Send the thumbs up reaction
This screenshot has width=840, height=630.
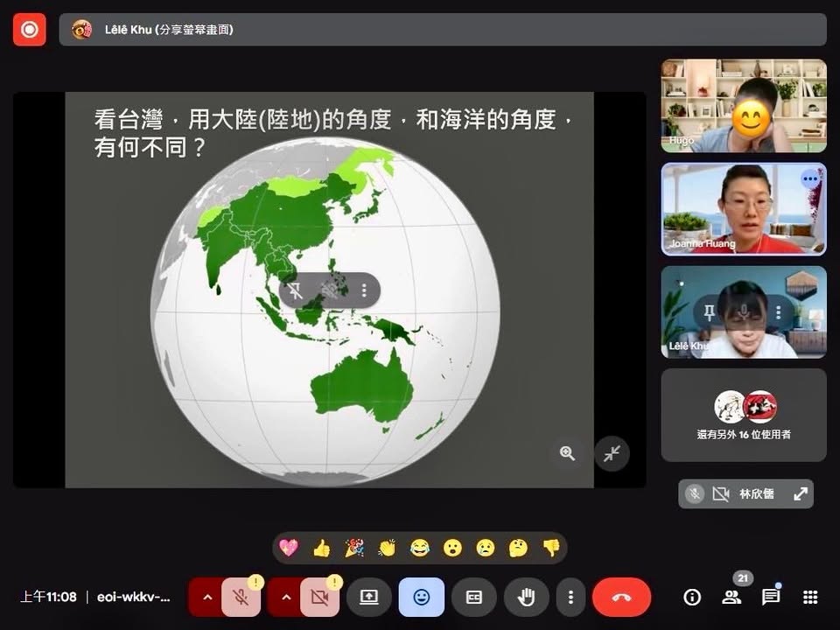[321, 548]
